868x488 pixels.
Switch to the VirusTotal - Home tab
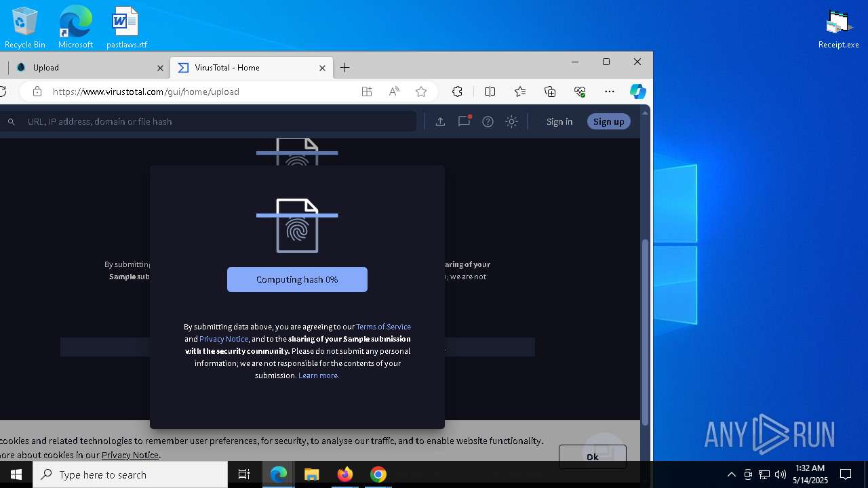click(x=252, y=68)
